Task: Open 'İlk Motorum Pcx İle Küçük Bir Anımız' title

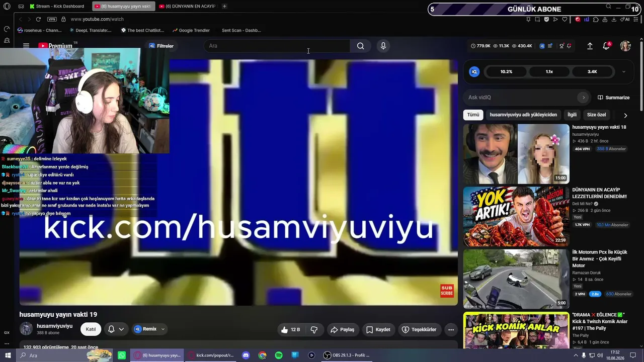Action: click(x=600, y=259)
